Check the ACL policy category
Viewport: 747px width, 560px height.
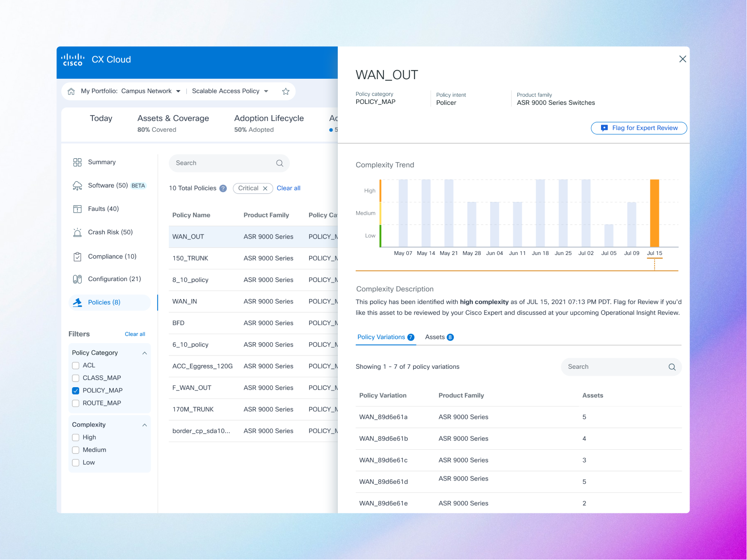pos(76,365)
